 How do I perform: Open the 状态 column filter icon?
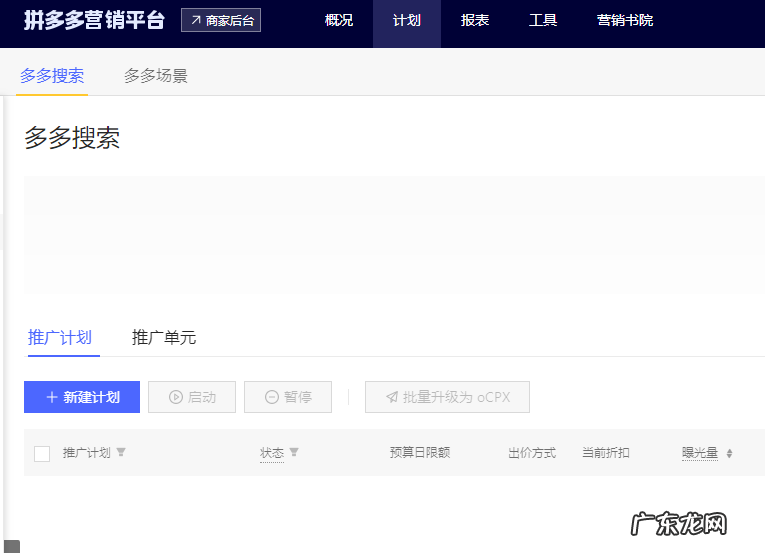click(x=294, y=452)
